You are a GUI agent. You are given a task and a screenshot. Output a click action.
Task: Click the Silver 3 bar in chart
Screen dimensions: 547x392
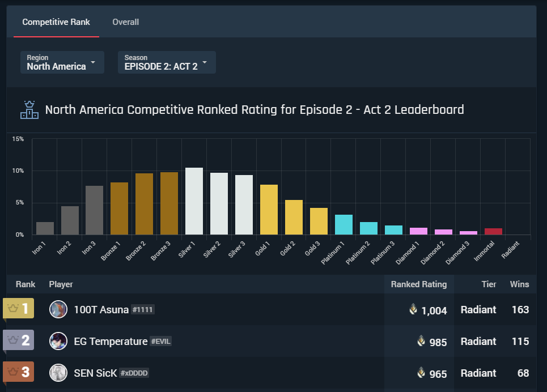(244, 204)
